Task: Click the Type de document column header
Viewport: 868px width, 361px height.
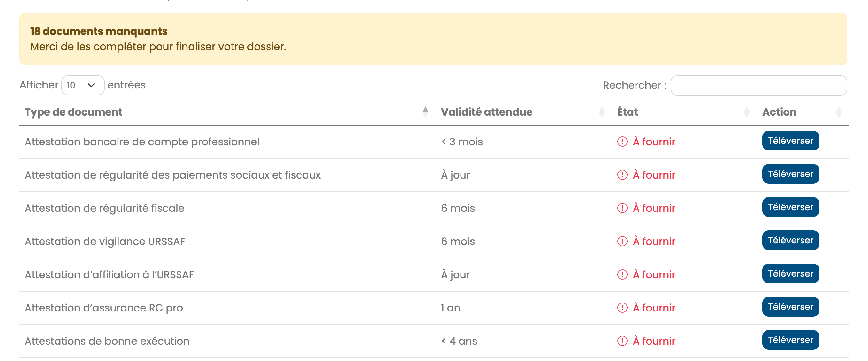Action: click(x=73, y=112)
